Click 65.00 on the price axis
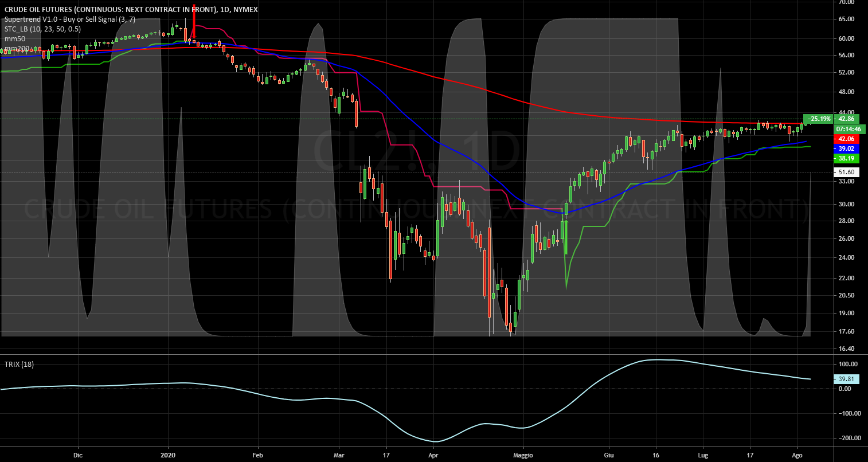Image resolution: width=868 pixels, height=462 pixels. tap(847, 19)
